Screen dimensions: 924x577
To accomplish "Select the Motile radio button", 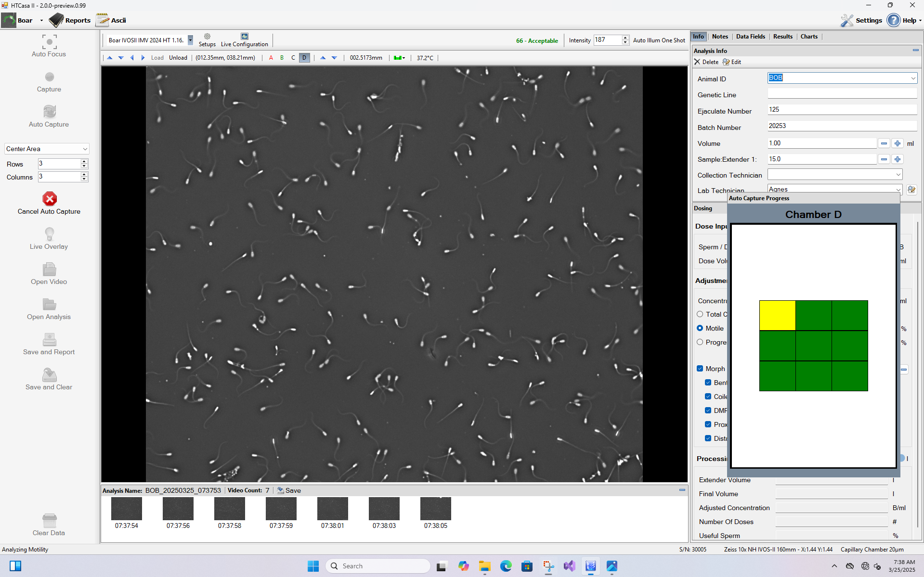I will pyautogui.click(x=700, y=328).
